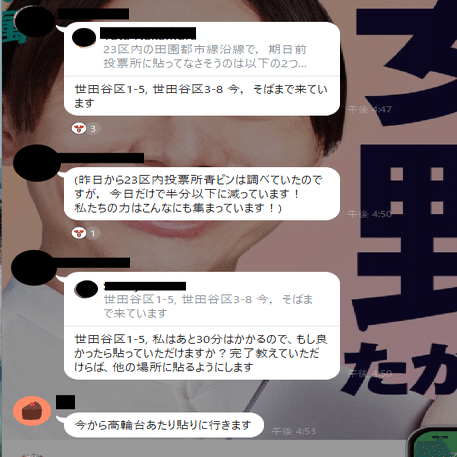Click the timestamp 午後 4:53
The height and width of the screenshot is (457, 457).
click(x=294, y=431)
